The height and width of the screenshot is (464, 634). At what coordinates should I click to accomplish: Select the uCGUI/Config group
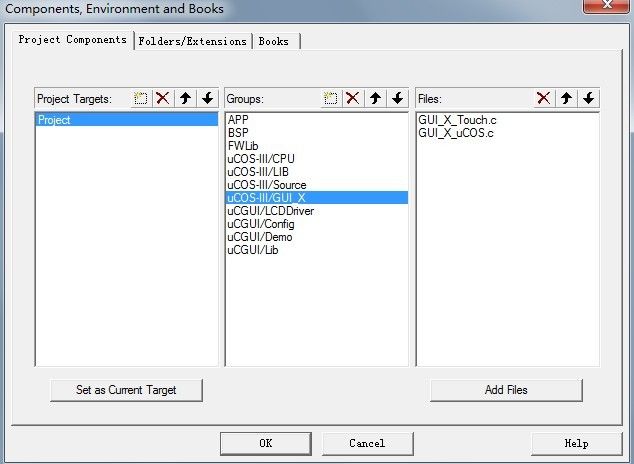click(x=317, y=224)
